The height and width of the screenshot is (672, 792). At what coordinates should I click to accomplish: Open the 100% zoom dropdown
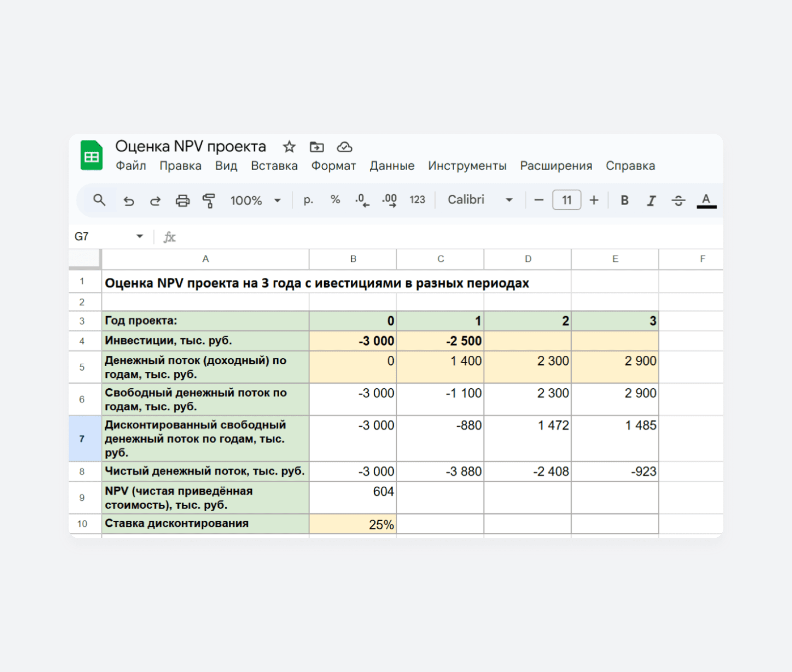point(256,201)
